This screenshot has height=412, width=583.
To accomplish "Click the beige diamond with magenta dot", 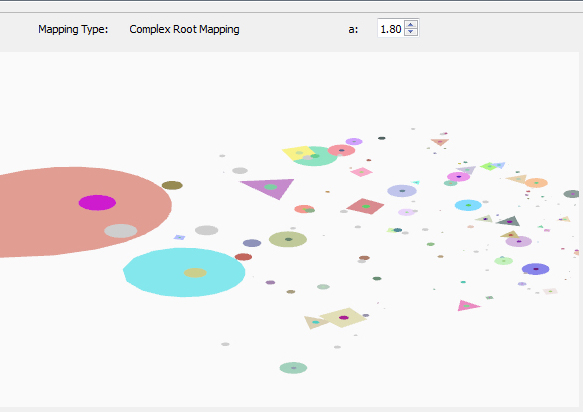I will click(343, 317).
